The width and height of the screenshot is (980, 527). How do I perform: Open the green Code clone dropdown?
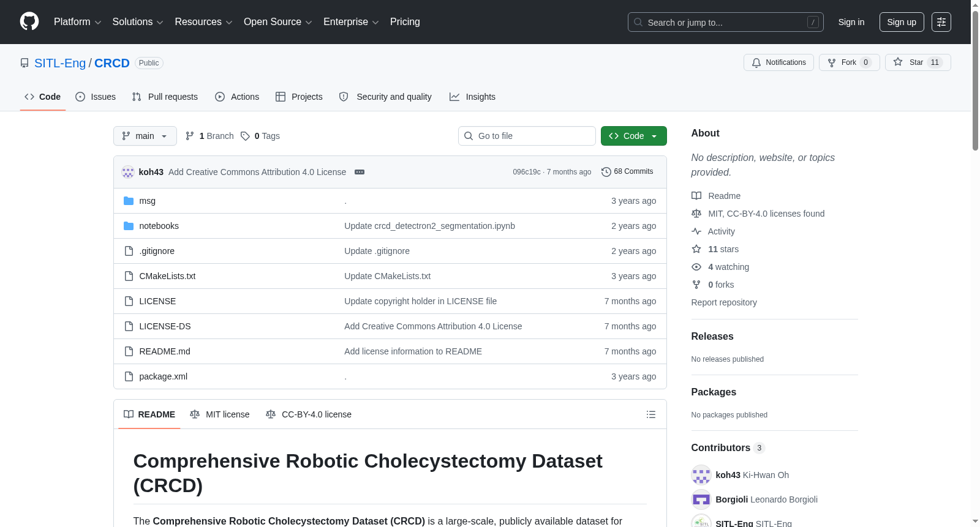tap(634, 136)
